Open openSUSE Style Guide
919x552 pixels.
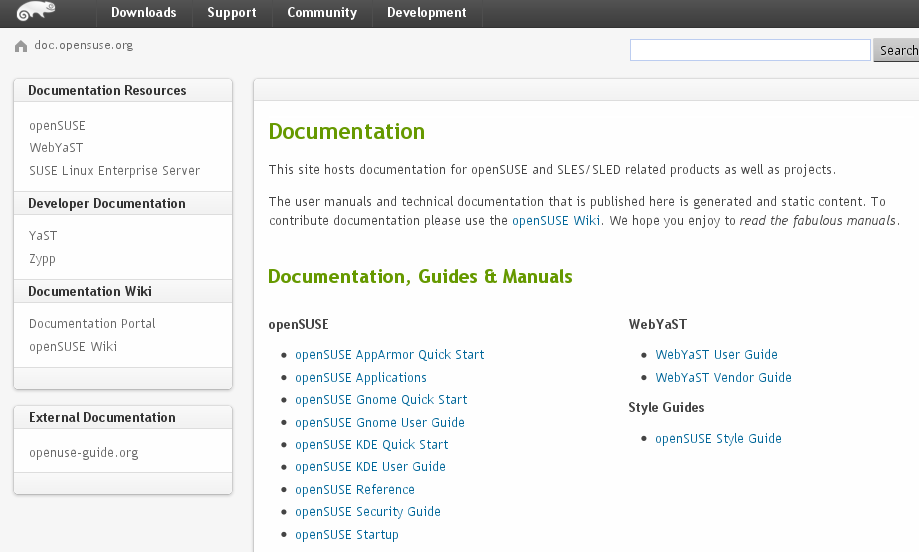[718, 439]
